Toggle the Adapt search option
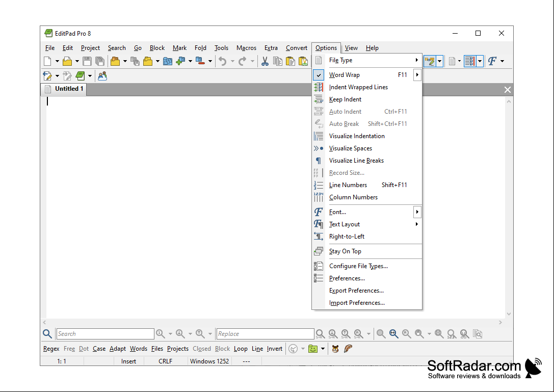Viewport: 554px width, 392px height. point(118,349)
